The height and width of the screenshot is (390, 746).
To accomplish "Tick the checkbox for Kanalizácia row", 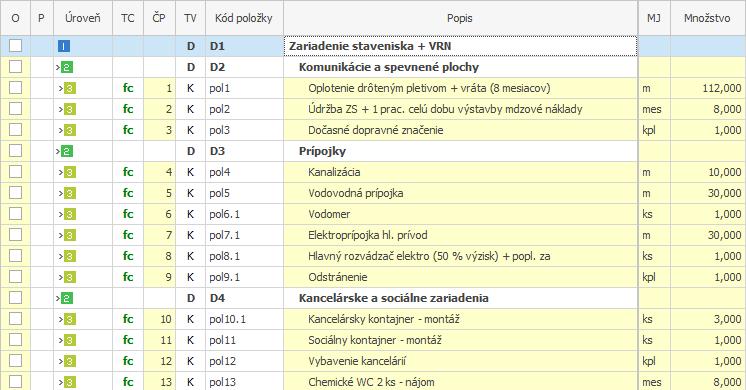I will [x=15, y=171].
